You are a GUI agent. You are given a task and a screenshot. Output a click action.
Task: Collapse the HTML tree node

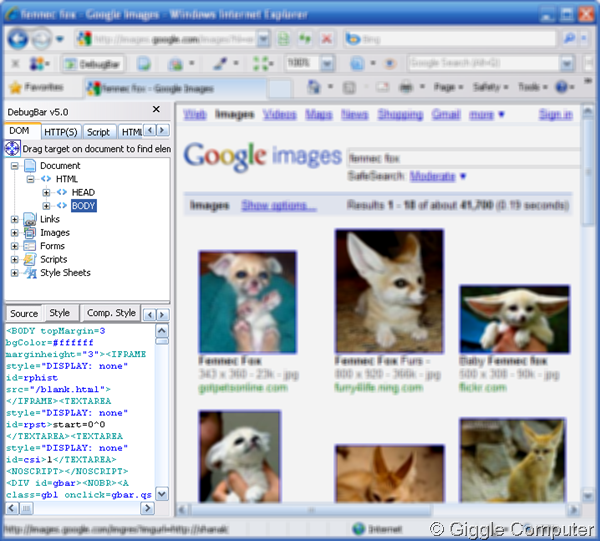click(x=30, y=179)
